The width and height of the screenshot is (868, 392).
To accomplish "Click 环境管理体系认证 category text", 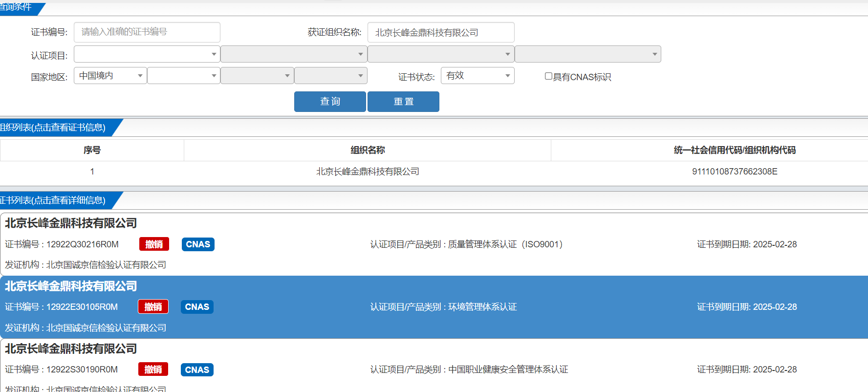I will pos(482,307).
